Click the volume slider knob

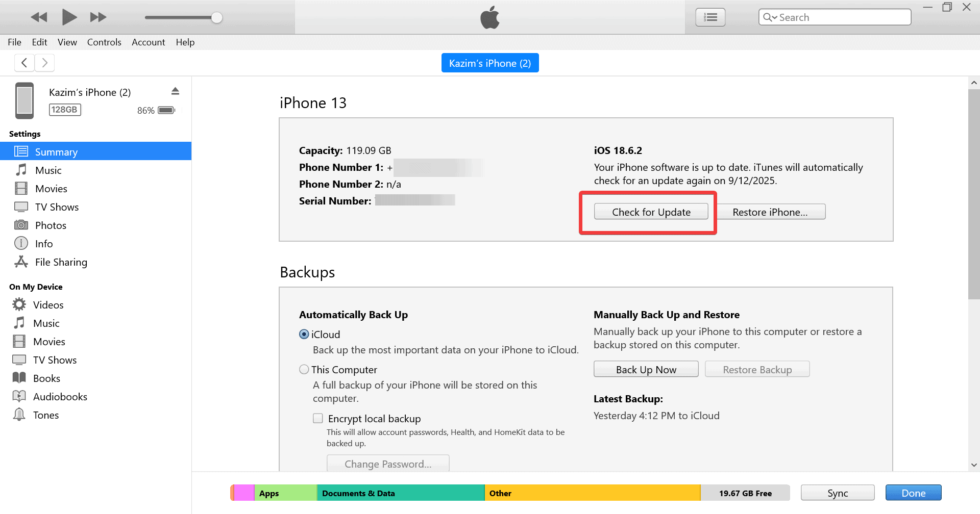(x=217, y=18)
